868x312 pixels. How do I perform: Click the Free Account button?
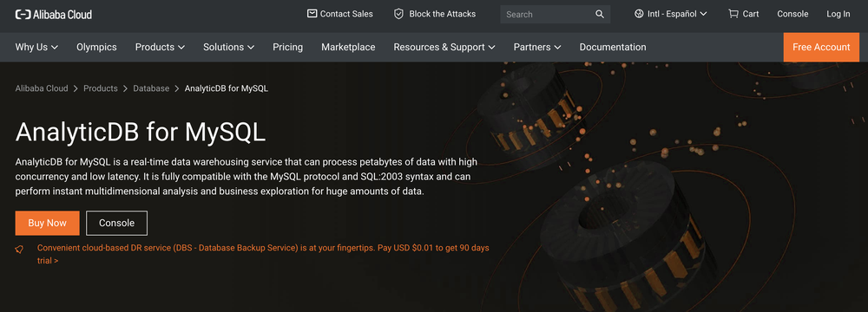821,47
